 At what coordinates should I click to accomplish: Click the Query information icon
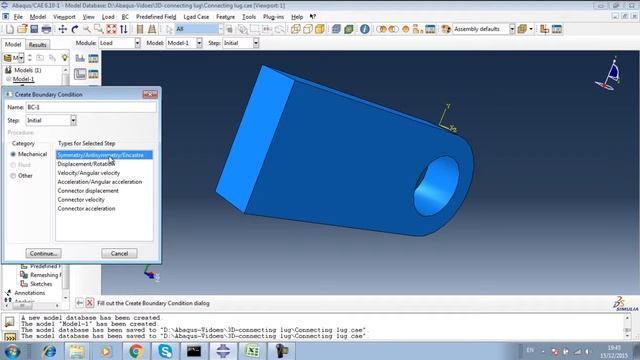tap(364, 29)
